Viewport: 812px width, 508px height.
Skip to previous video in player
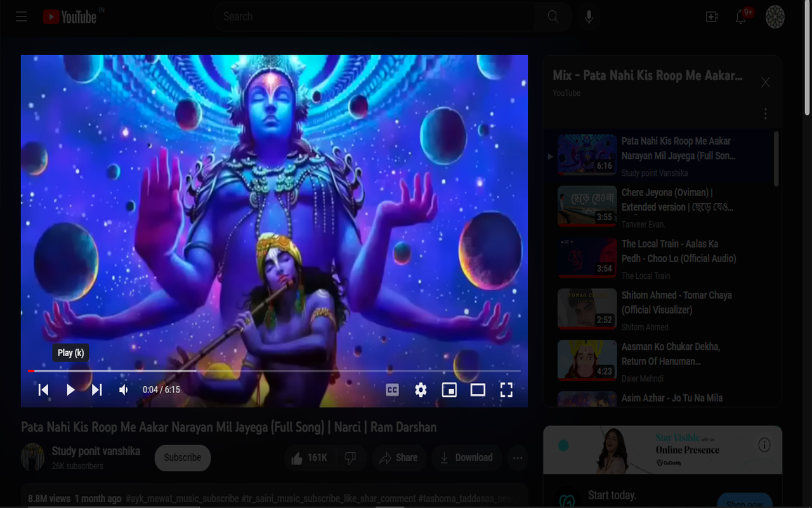point(43,390)
